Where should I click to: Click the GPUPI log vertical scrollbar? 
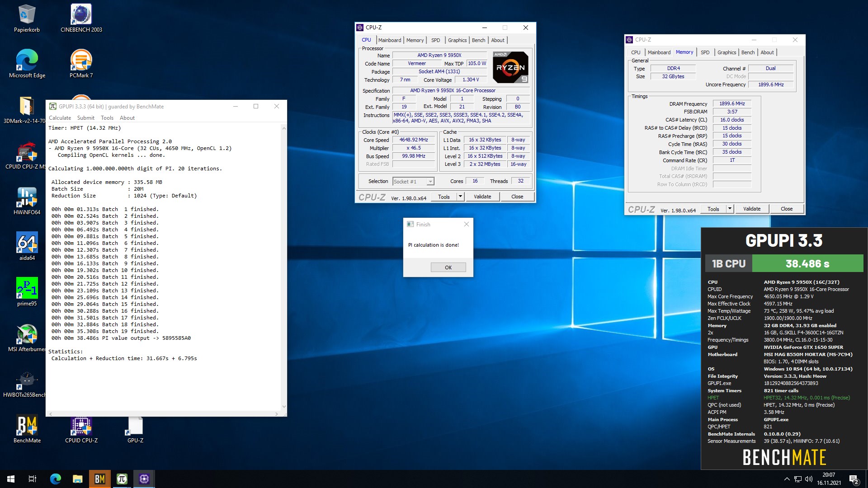284,267
